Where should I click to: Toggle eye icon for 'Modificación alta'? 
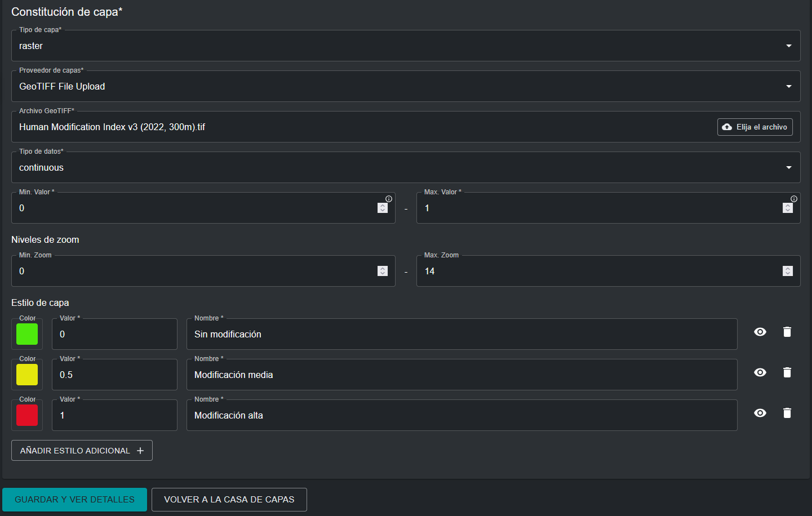(x=760, y=413)
